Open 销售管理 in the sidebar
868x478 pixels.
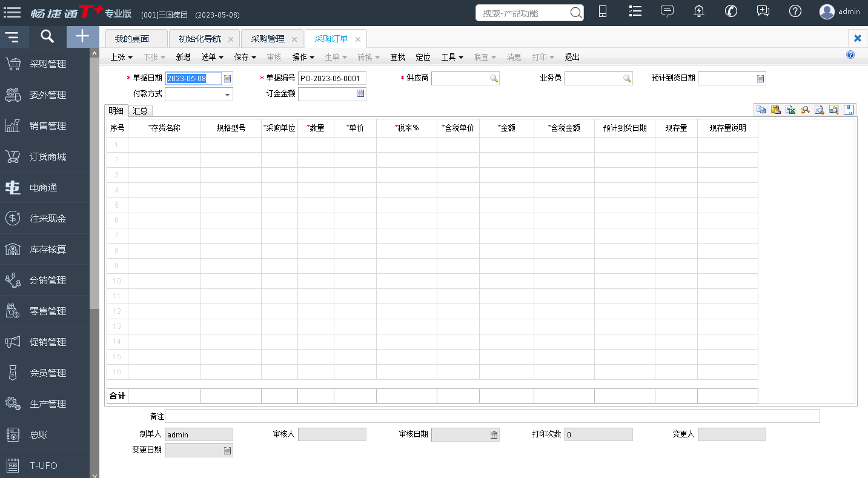pos(45,126)
